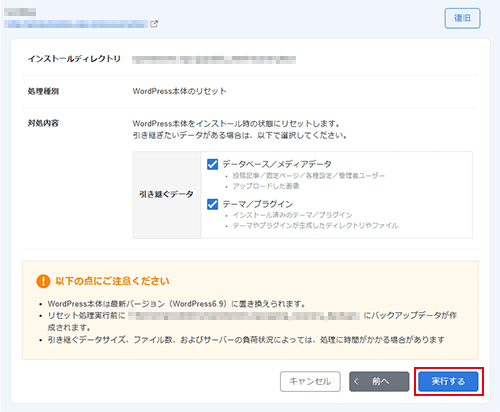This screenshot has height=412, width=500.
Task: Click the データベース／メディアデータ label text
Action: 277,164
